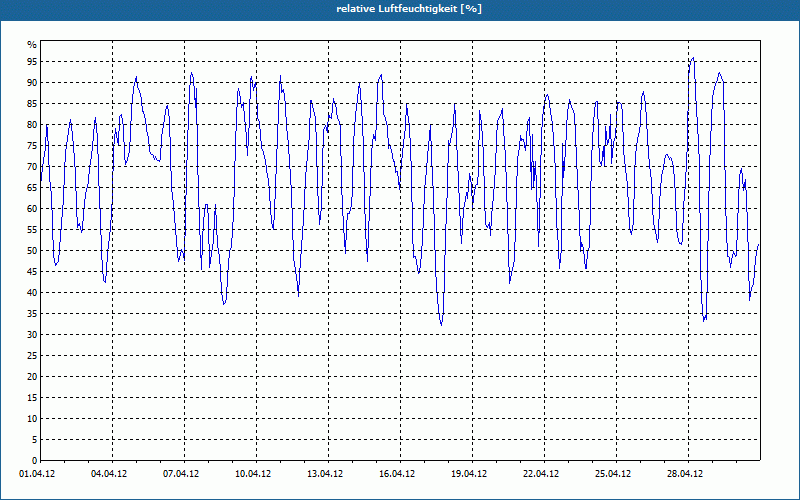Click the date label 16.04.12
800x500 pixels.
(397, 474)
